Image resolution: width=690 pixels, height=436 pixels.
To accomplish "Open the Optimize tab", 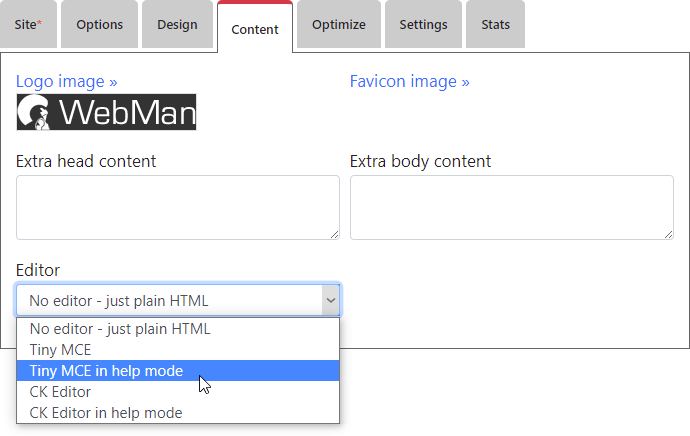I will 339,24.
